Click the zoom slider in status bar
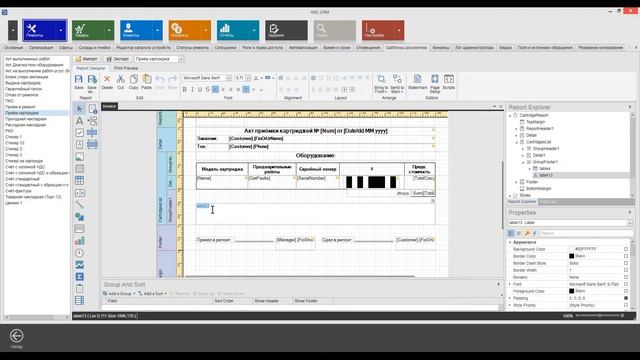 tap(599, 316)
